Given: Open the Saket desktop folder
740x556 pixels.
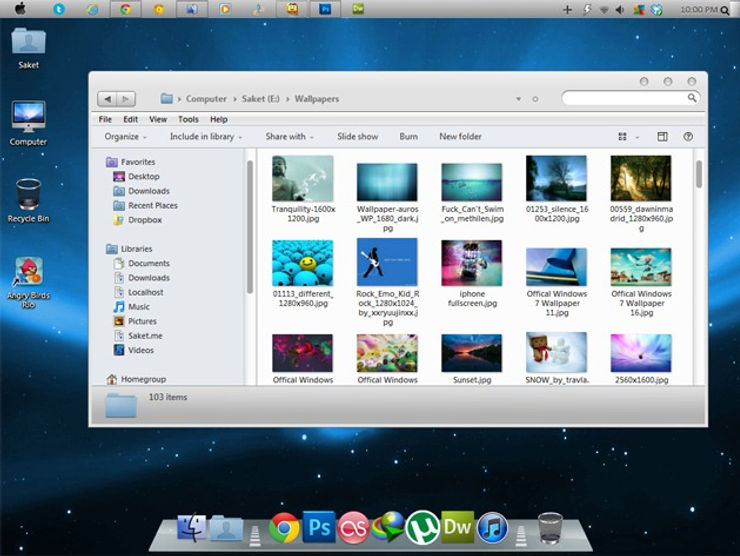Looking at the screenshot, I should click(28, 49).
